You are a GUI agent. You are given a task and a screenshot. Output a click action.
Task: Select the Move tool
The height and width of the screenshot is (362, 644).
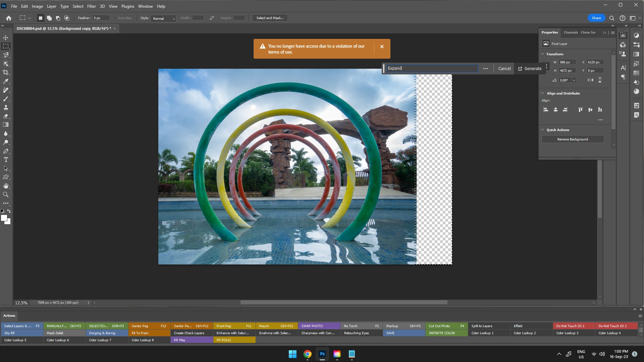click(x=6, y=38)
